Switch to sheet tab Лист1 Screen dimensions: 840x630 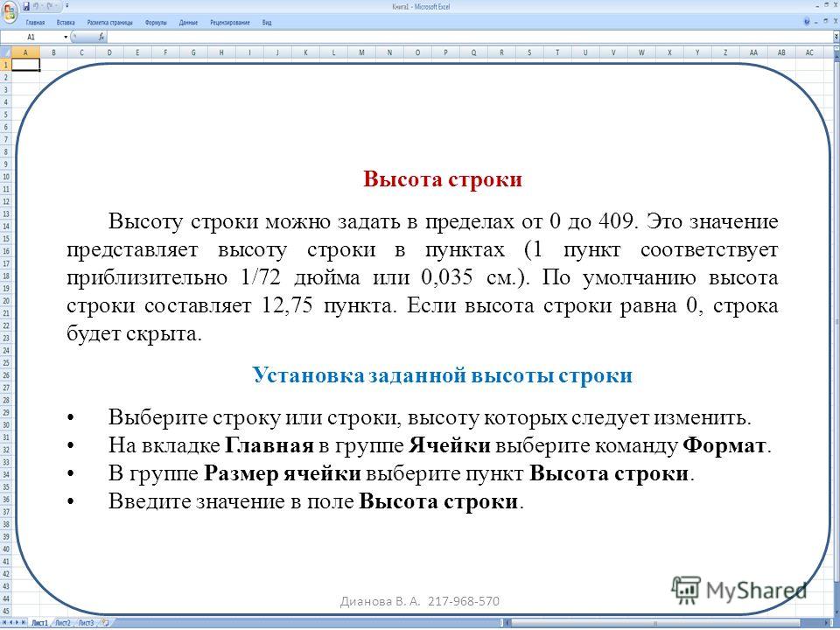[x=39, y=623]
